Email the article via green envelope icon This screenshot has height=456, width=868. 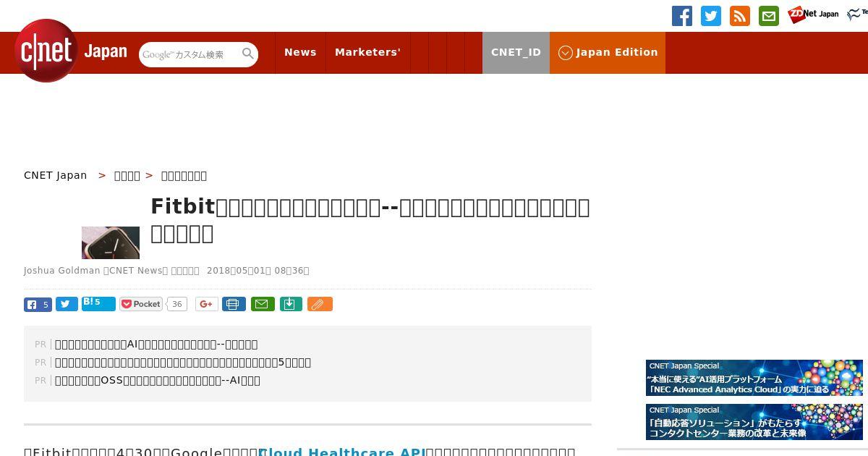263,304
